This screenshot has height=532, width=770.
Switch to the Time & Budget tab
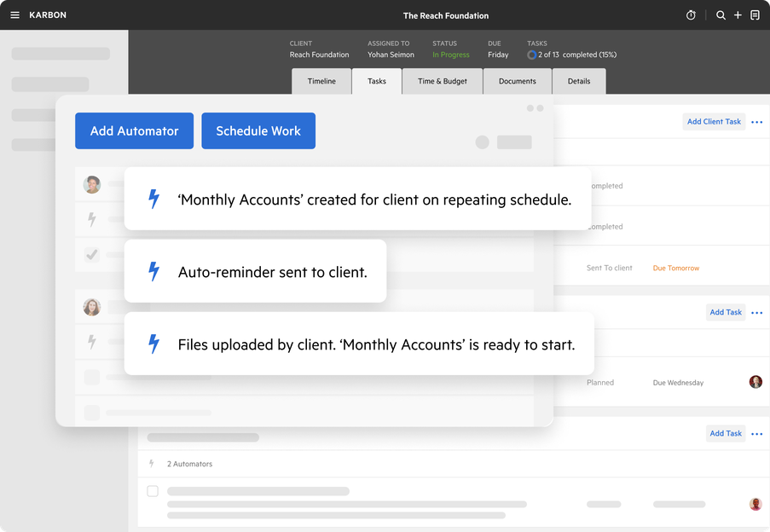(x=442, y=81)
